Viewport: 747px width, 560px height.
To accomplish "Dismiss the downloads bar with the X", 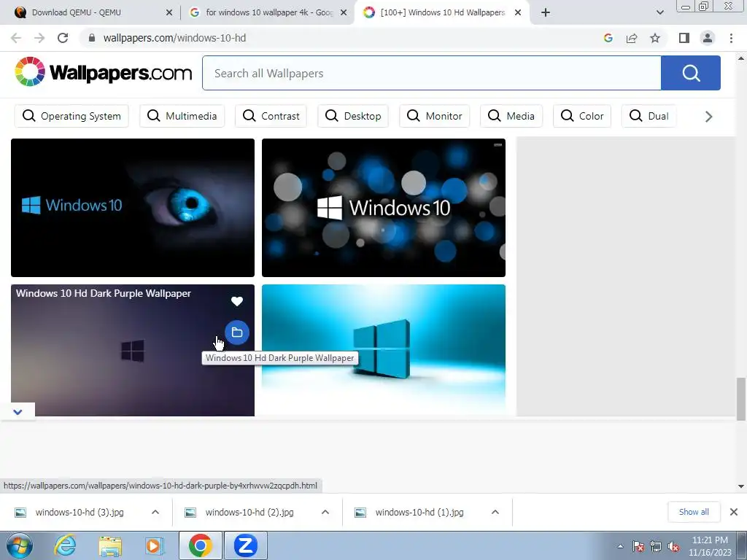I will click(734, 512).
